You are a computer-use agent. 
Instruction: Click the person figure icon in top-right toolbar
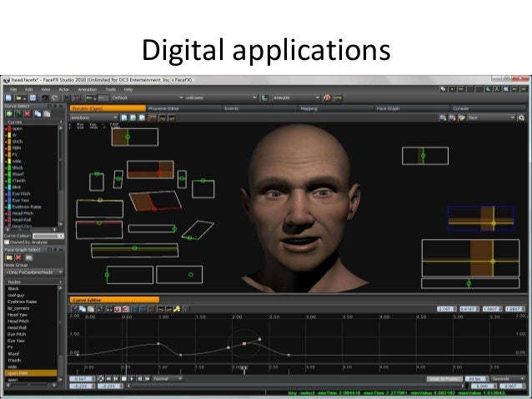[x=497, y=89]
